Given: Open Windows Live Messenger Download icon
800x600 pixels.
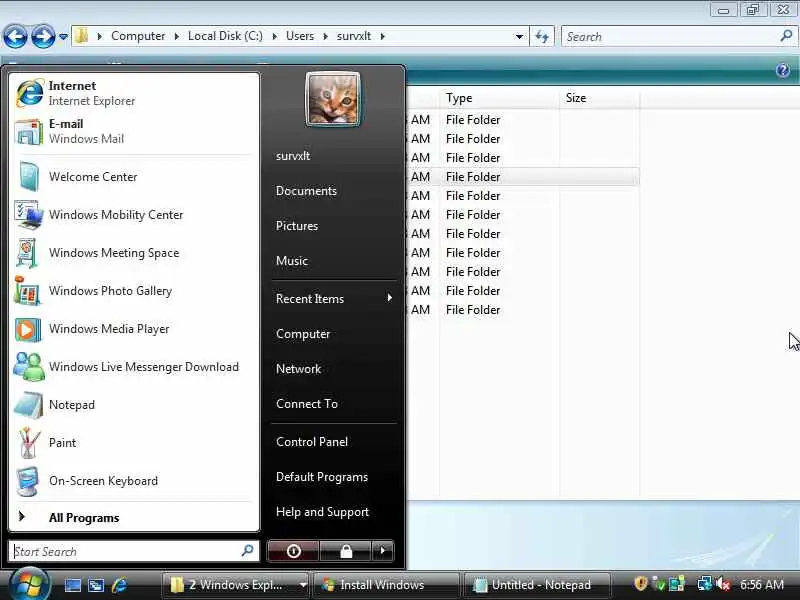Looking at the screenshot, I should click(x=29, y=367).
